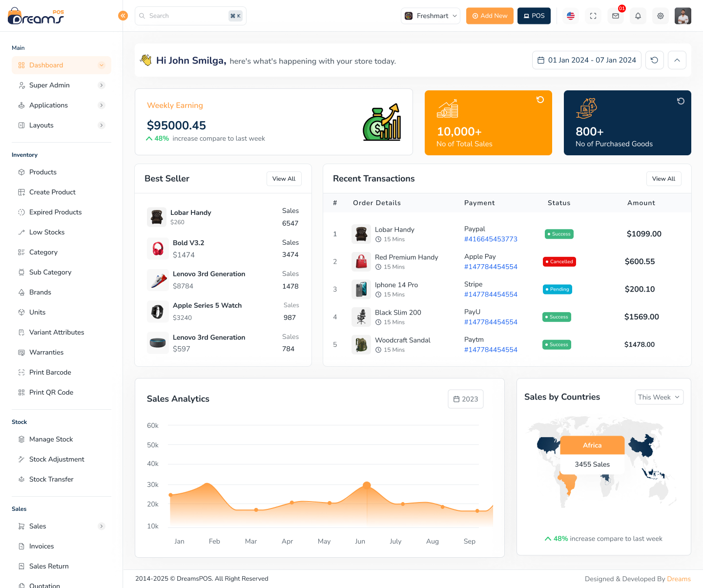Screen dimensions: 703x588
Task: Select Print QR Code in the sidebar
Action: pos(51,392)
